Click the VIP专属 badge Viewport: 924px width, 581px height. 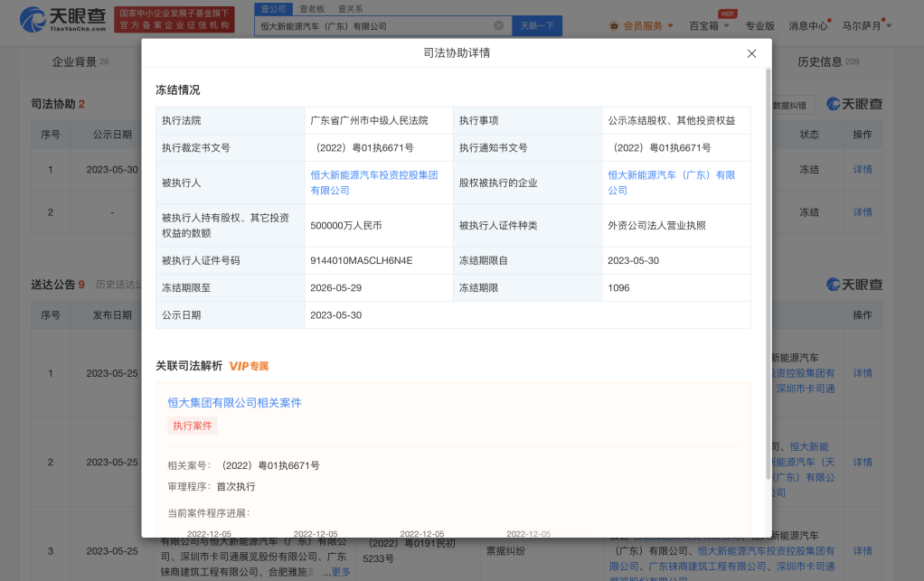pos(249,366)
